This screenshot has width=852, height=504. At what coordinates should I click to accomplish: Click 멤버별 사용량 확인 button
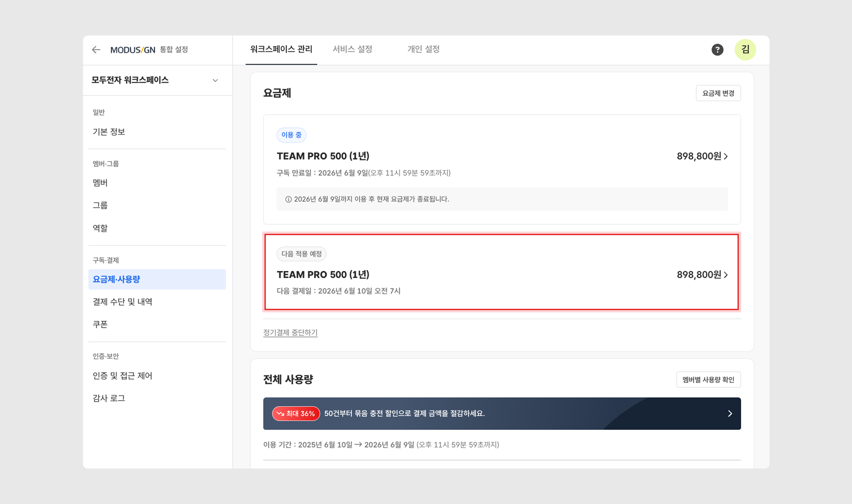click(708, 380)
